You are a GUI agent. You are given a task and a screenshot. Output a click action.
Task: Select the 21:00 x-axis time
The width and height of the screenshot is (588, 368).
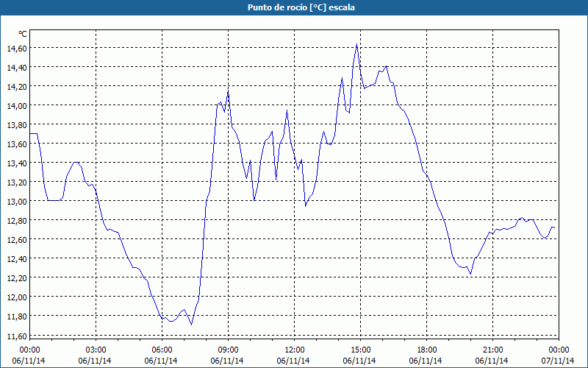click(492, 350)
